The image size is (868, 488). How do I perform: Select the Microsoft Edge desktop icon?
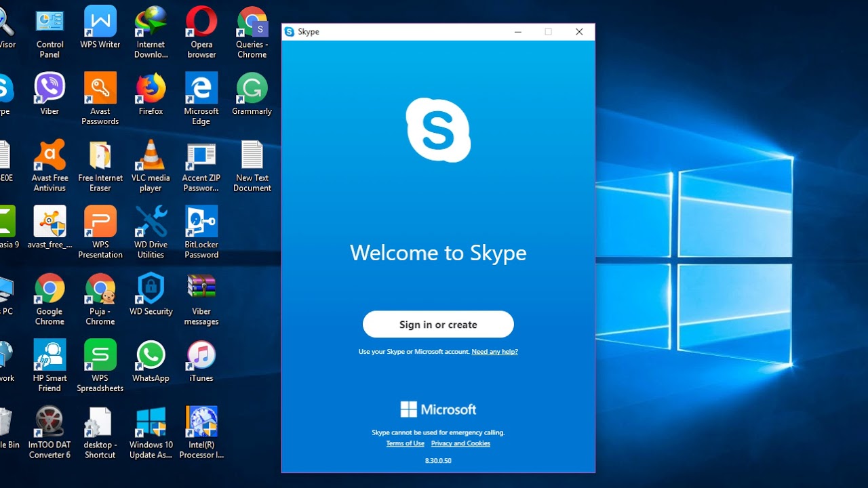point(201,99)
